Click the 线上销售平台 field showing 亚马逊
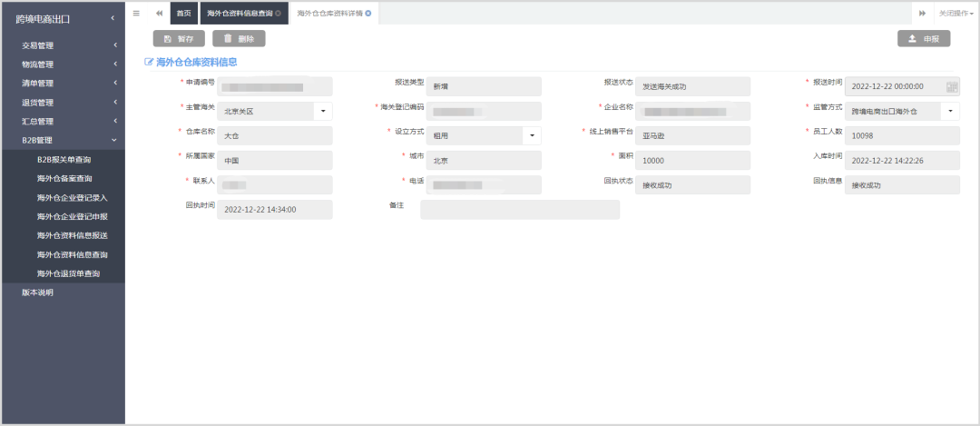 click(692, 135)
